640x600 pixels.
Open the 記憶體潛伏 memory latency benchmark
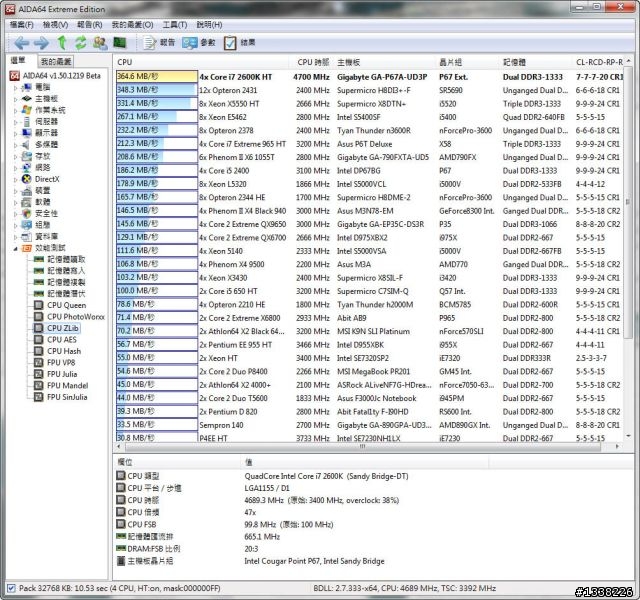(x=60, y=293)
